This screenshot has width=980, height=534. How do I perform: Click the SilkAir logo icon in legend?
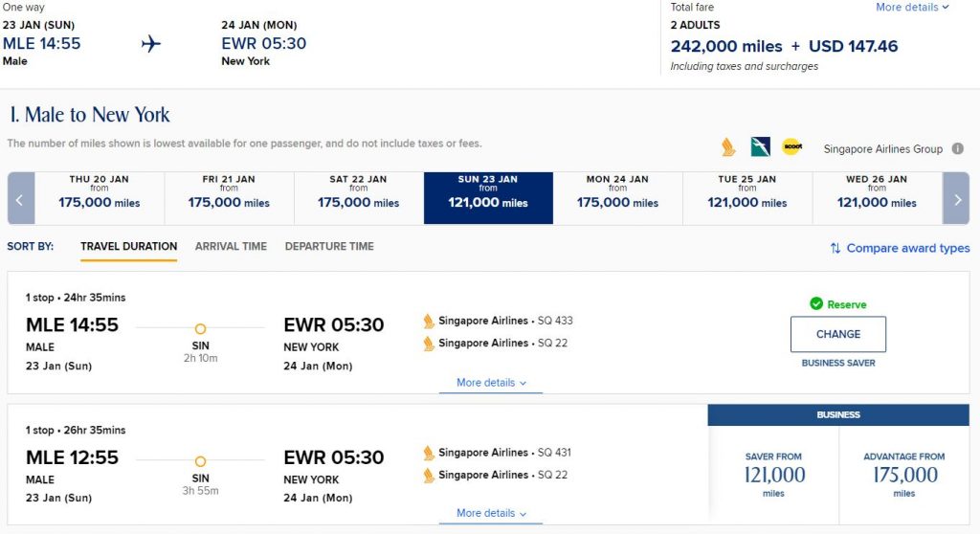pyautogui.click(x=761, y=146)
